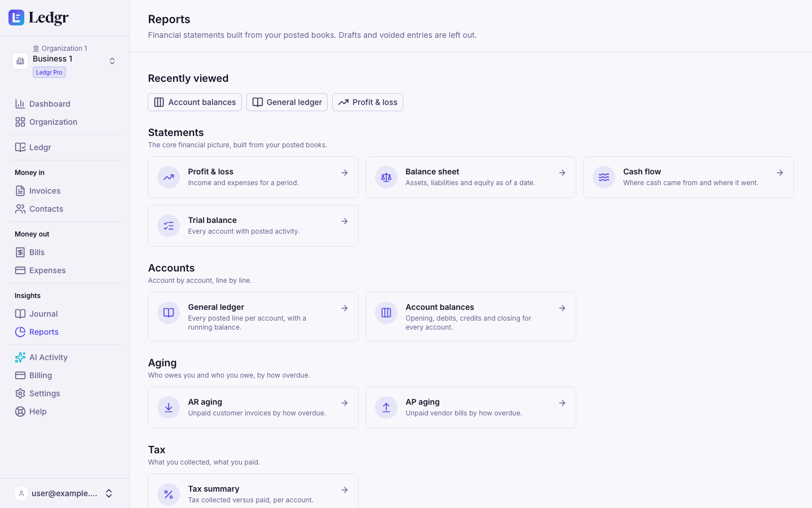Open recently viewed Account balances chip

195,102
